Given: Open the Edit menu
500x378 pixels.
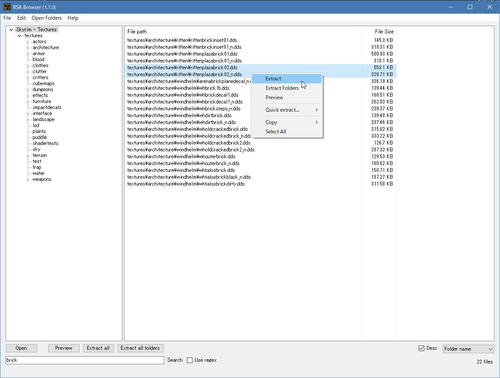Looking at the screenshot, I should tap(21, 18).
